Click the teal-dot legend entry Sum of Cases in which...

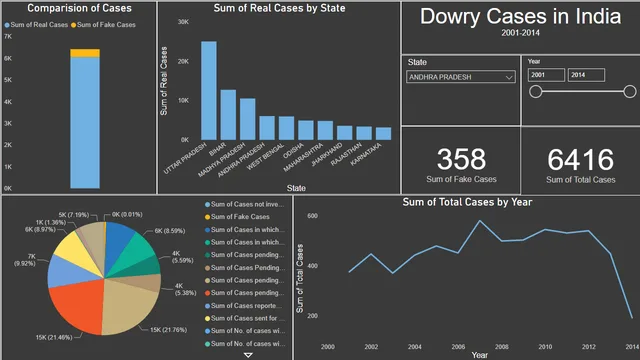[x=245, y=242]
